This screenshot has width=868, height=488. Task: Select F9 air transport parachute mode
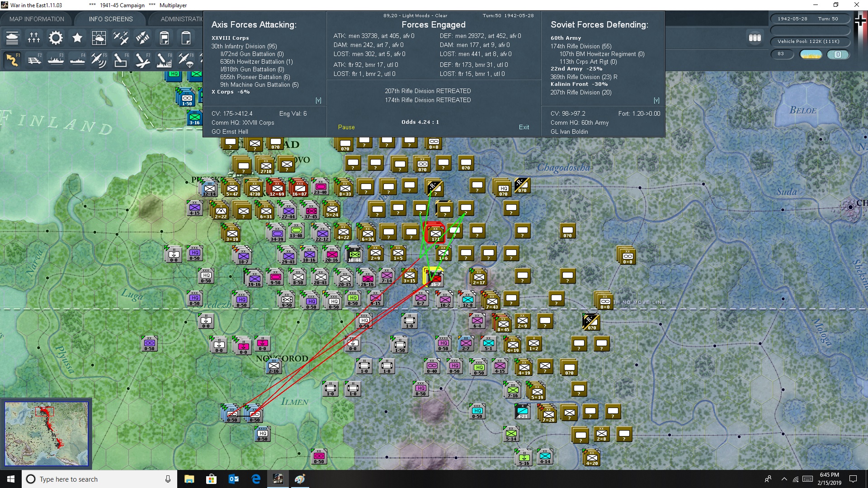(x=186, y=60)
